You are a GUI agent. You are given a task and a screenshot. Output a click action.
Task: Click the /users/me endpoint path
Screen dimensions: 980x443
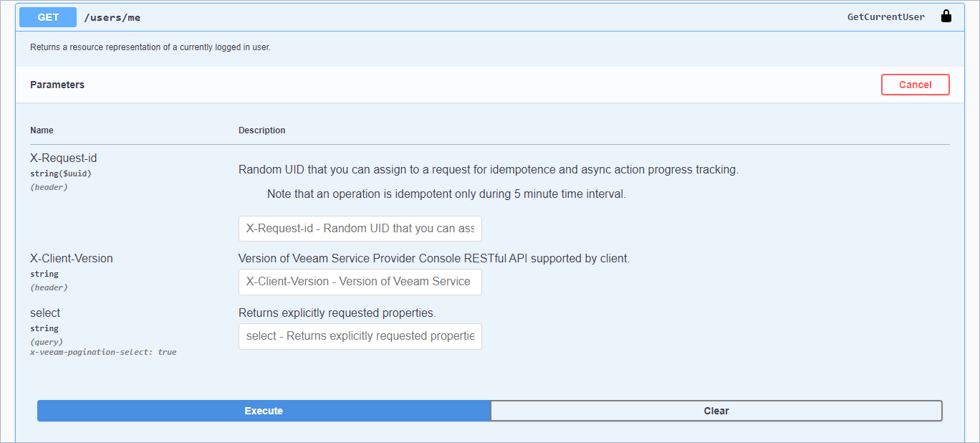[112, 17]
